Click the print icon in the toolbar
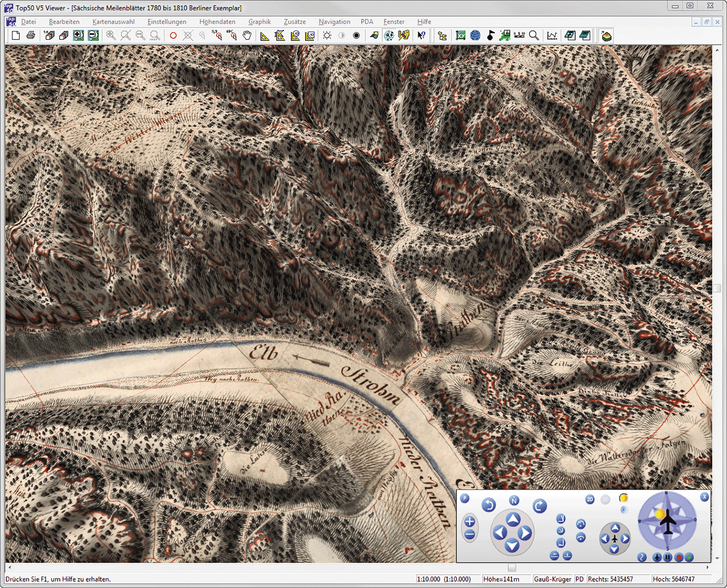Image resolution: width=727 pixels, height=588 pixels. 30,36
